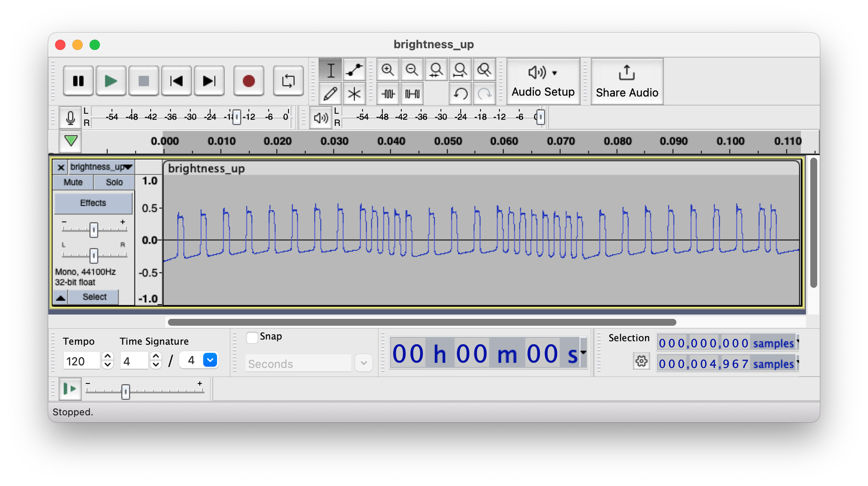This screenshot has width=868, height=486.
Task: Mute the brightness_up track
Action: coord(73,182)
